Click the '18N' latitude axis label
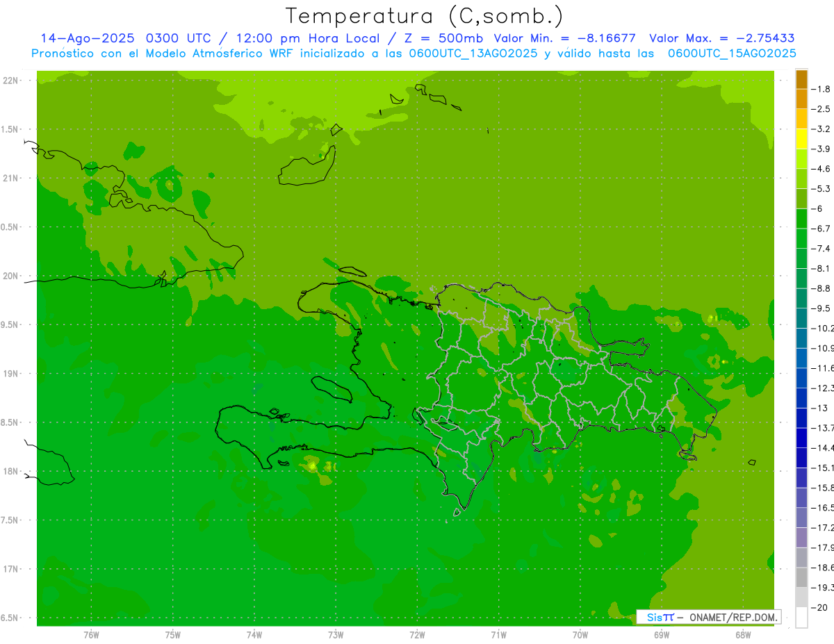 coord(11,471)
